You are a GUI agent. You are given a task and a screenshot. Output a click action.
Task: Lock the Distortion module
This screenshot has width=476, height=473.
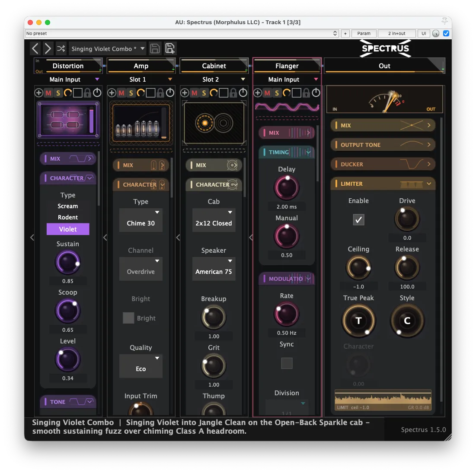pos(87,93)
